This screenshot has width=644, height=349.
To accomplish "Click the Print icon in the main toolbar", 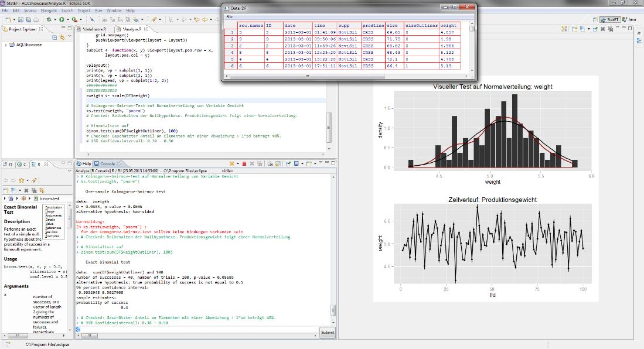I will [x=36, y=19].
